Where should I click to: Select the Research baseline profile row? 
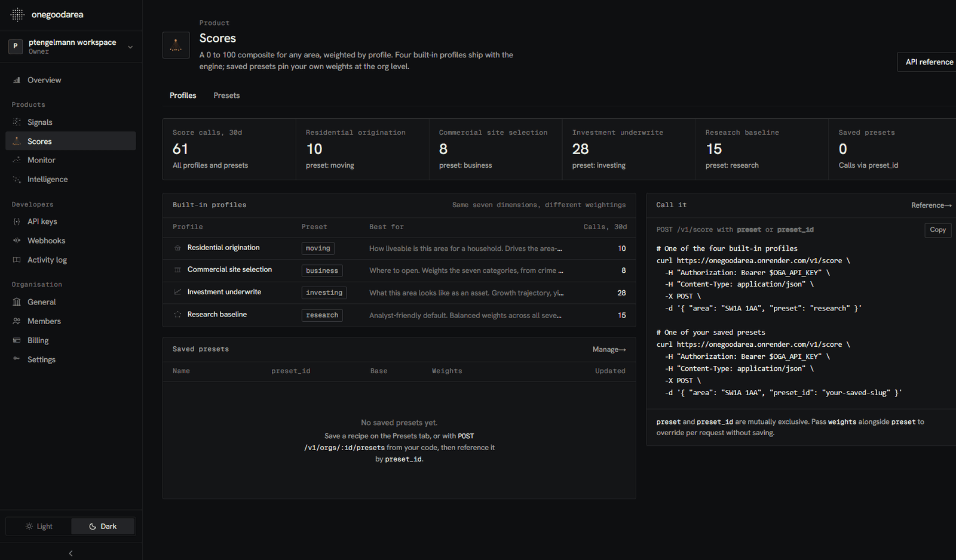tap(399, 315)
